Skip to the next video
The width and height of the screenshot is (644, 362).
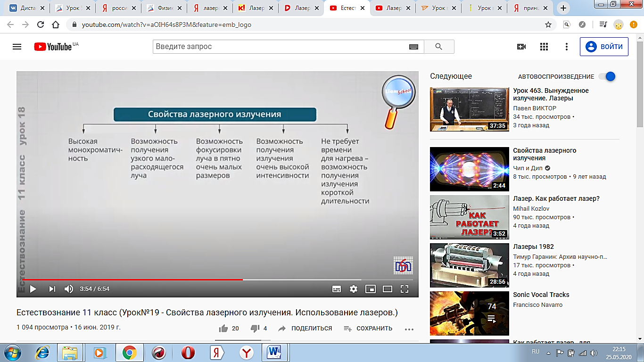tap(52, 289)
